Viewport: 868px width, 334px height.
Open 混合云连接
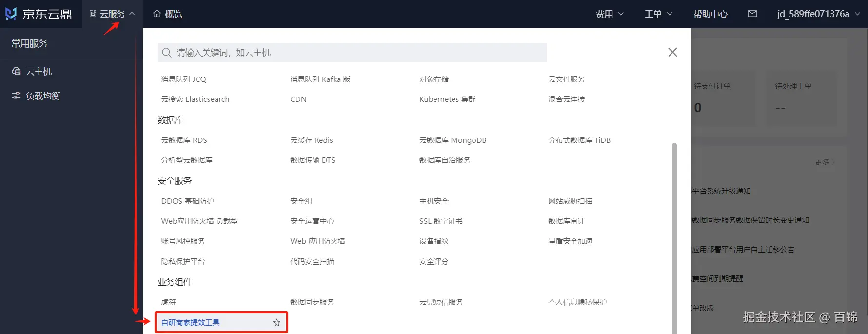567,99
